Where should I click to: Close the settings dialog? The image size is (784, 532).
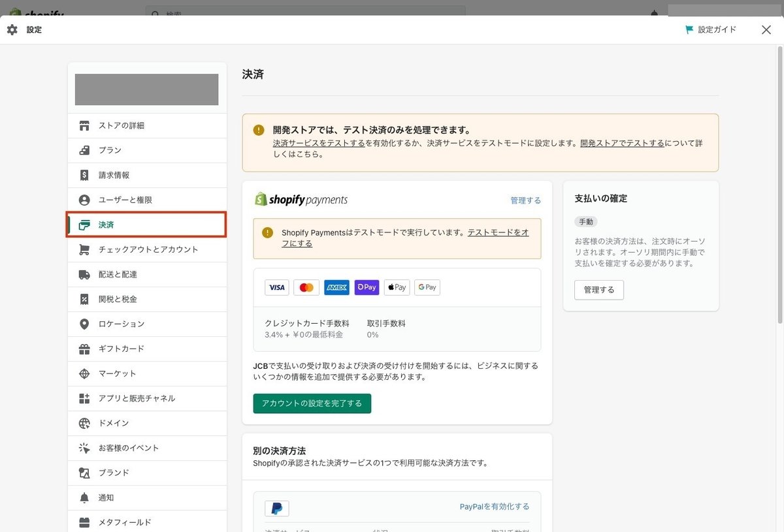click(x=766, y=29)
